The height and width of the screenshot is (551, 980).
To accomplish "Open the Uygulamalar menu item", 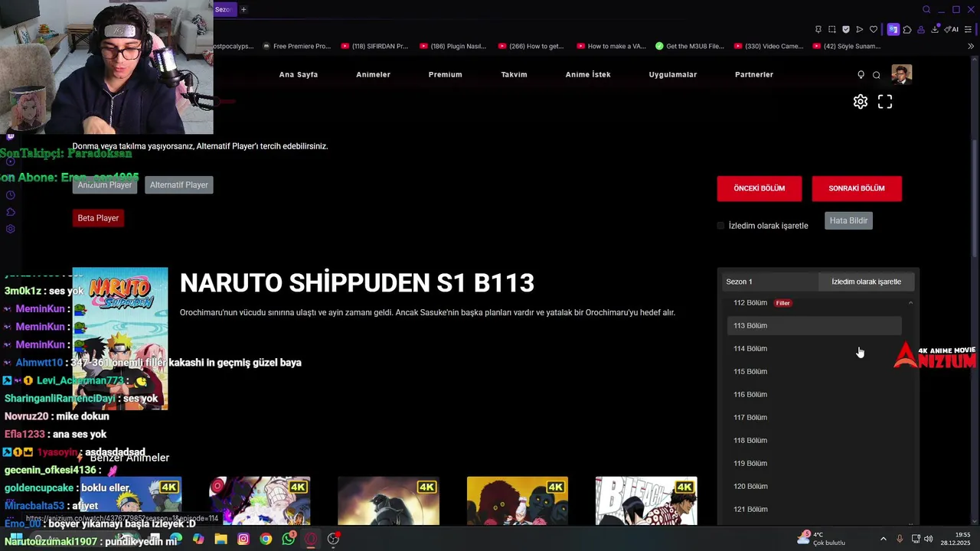I will tap(673, 75).
